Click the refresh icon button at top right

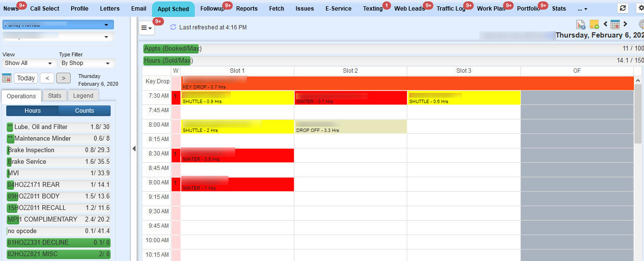(x=623, y=8)
